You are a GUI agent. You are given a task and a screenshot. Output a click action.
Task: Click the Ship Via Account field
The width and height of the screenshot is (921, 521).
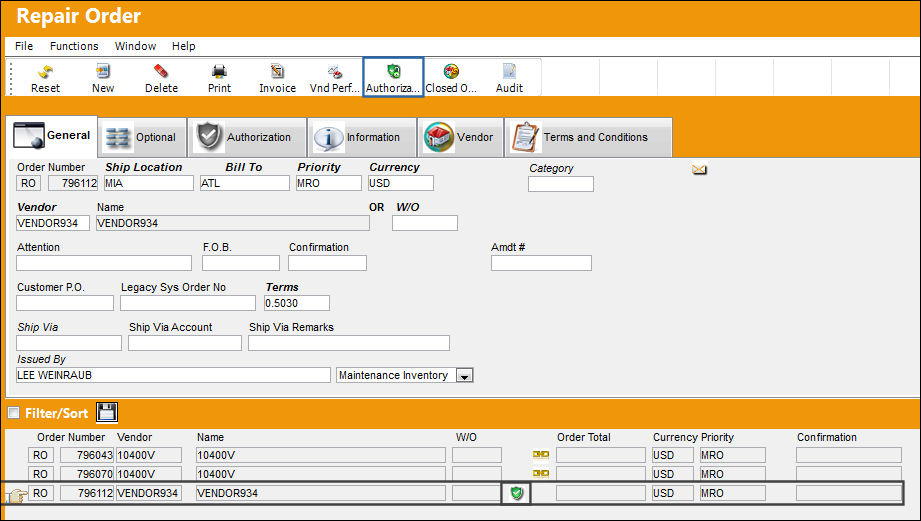click(x=184, y=343)
